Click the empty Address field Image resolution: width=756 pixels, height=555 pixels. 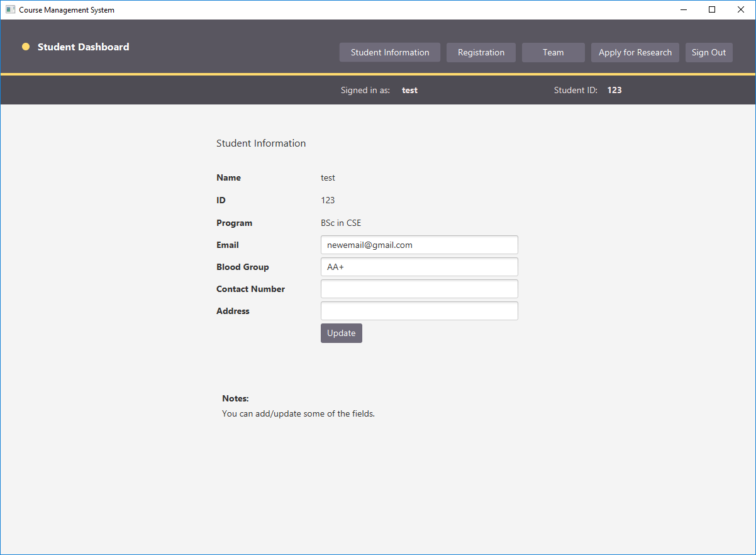(x=419, y=311)
